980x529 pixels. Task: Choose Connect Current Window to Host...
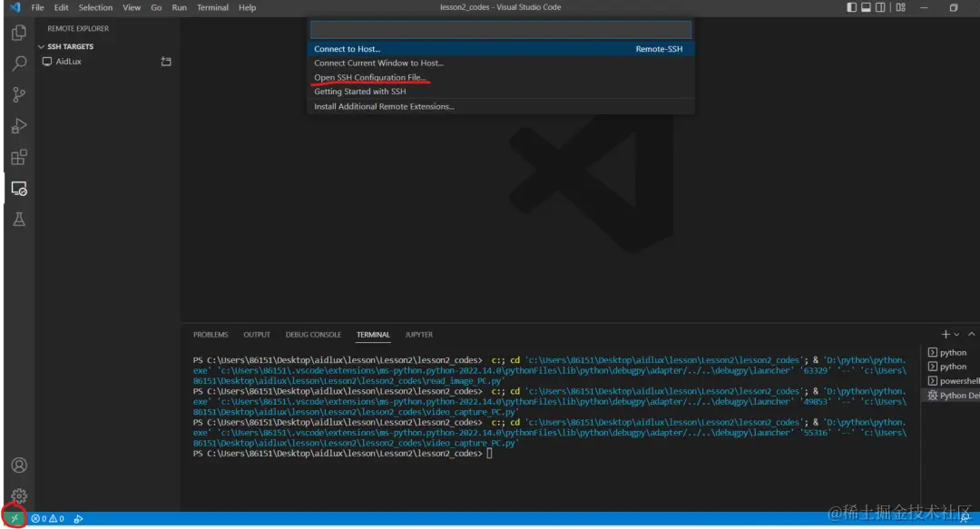[501, 63]
